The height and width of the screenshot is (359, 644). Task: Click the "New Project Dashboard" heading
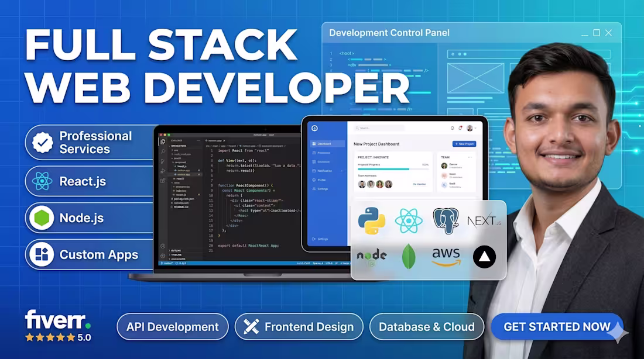click(x=376, y=144)
